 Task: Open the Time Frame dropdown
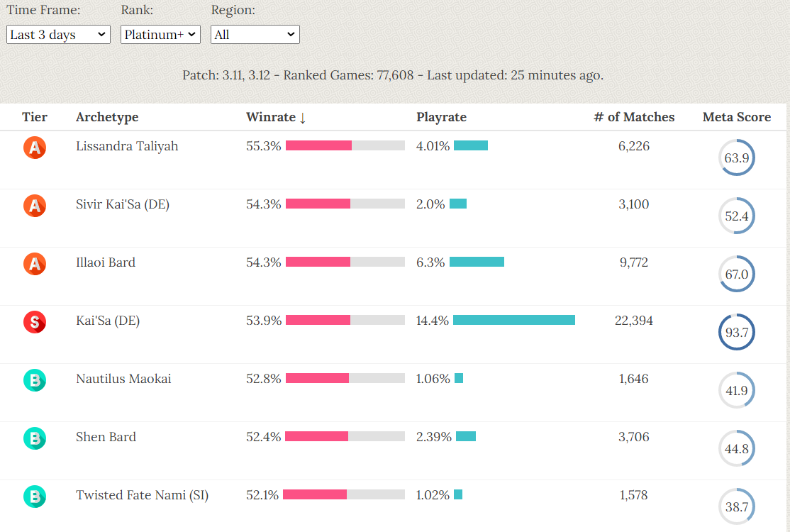[x=58, y=34]
